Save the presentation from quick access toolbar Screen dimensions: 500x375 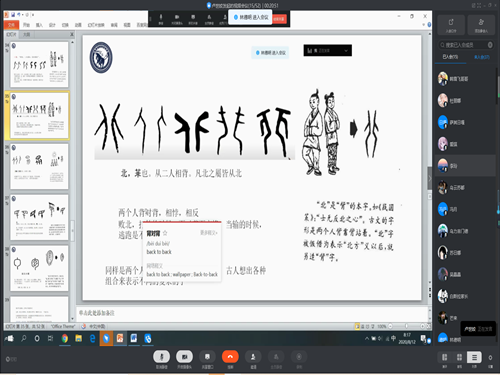click(13, 15)
